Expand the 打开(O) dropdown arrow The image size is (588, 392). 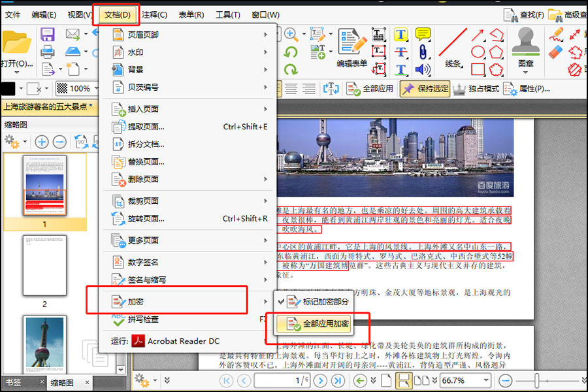pyautogui.click(x=16, y=72)
